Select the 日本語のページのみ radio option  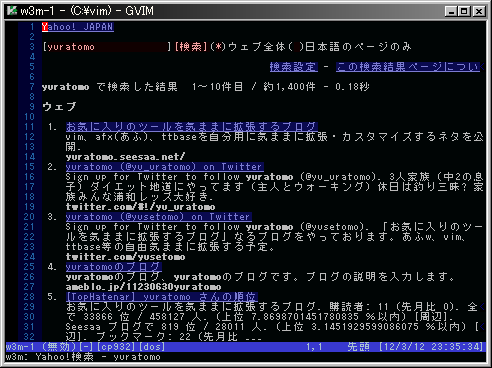coord(296,47)
